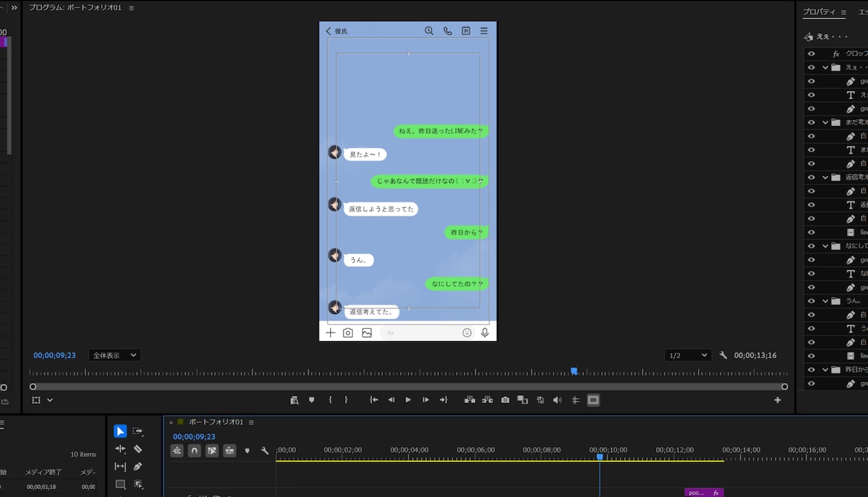The width and height of the screenshot is (868, 497).
Task: Step back one frame
Action: pyautogui.click(x=391, y=400)
